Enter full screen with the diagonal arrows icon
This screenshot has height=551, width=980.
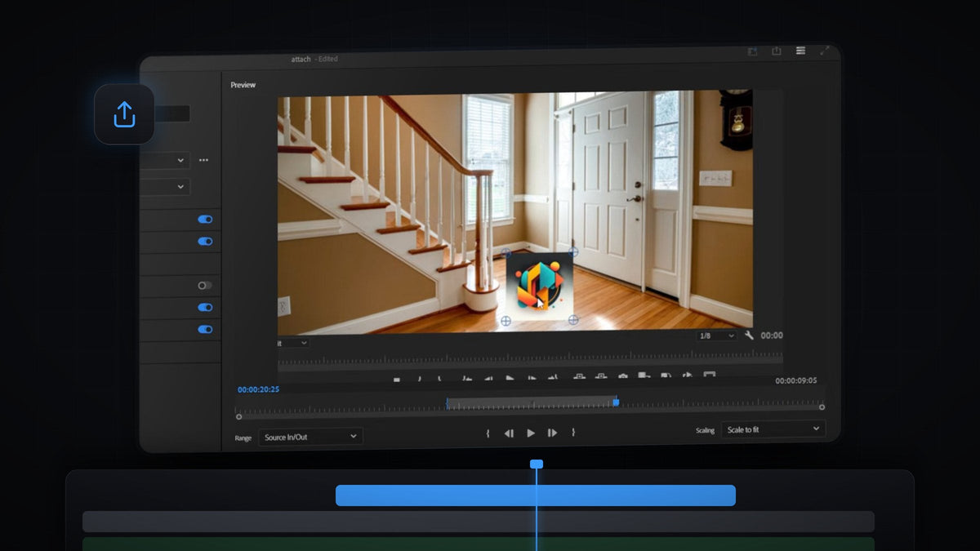point(825,51)
